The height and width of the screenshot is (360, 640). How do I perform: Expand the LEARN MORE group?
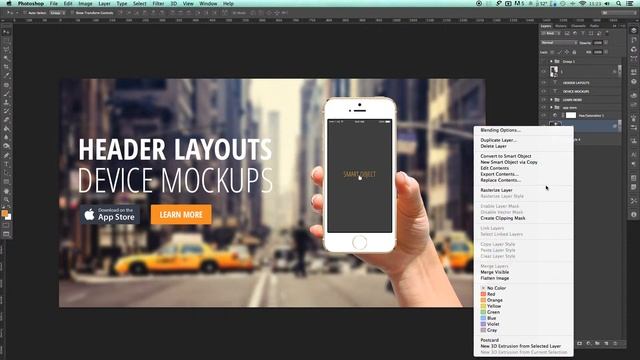click(x=551, y=100)
